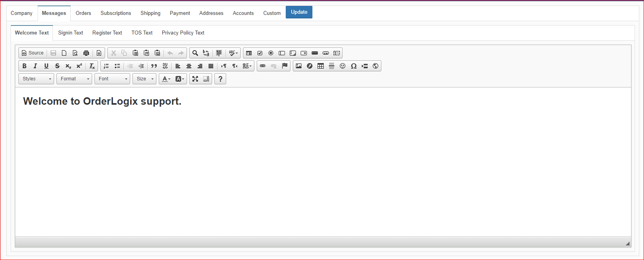644x260 pixels.
Task: Maximize the editor with expand icon
Action: coord(195,79)
